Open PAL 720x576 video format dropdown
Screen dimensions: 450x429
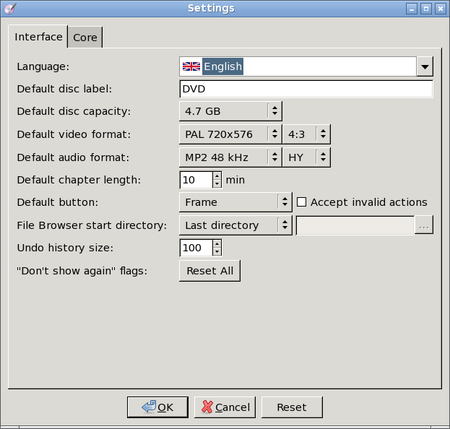[x=231, y=134]
